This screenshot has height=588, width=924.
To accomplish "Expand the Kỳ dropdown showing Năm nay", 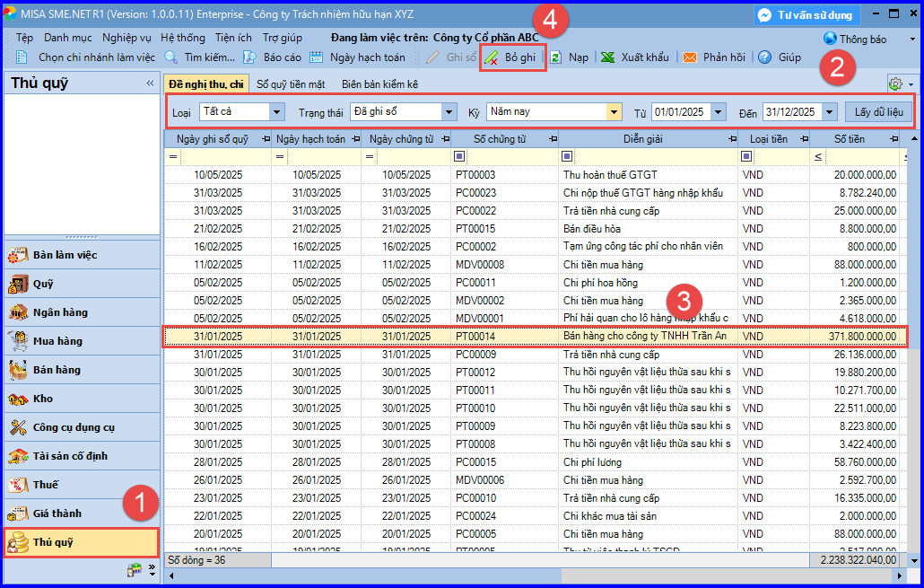I will pyautogui.click(x=614, y=112).
